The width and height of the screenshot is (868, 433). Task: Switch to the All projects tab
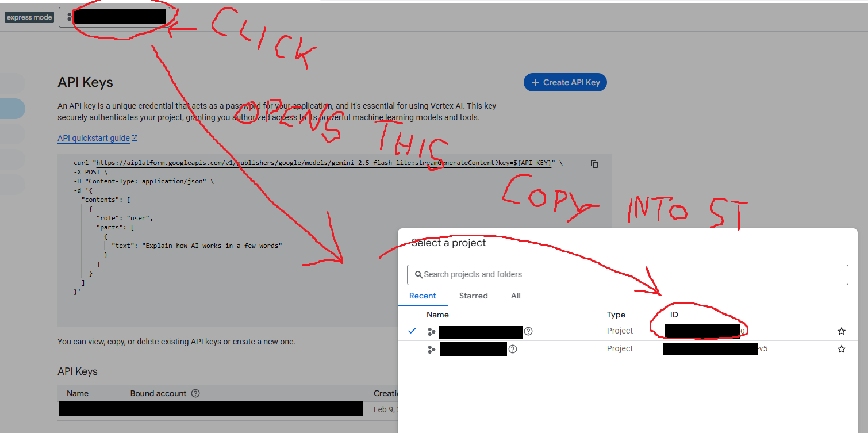(x=516, y=296)
